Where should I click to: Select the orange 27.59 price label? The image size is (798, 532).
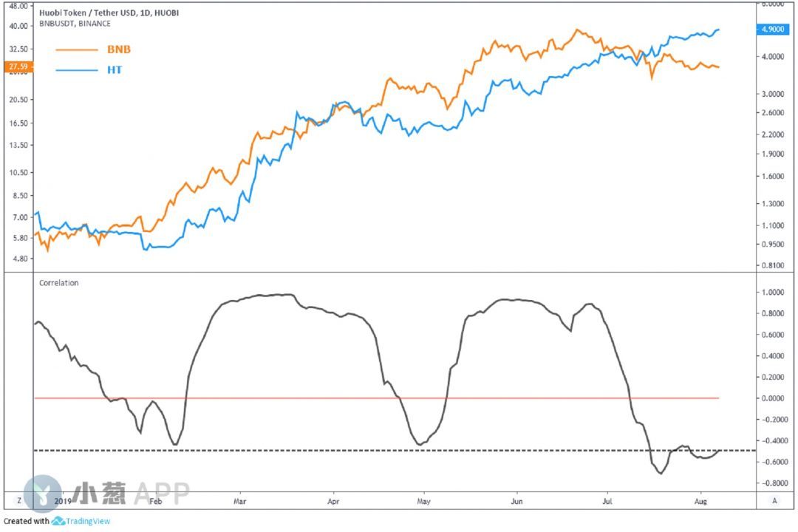[18, 66]
